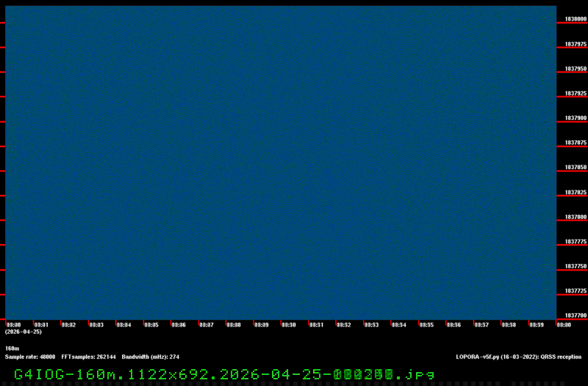Click the LOPORA-v5f.py QRSS reception text
588x386 pixels.
click(518, 357)
